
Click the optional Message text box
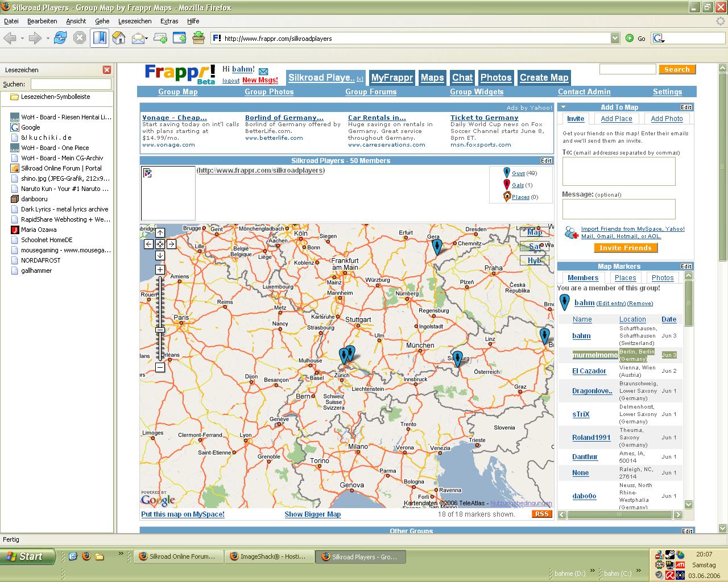619,209
